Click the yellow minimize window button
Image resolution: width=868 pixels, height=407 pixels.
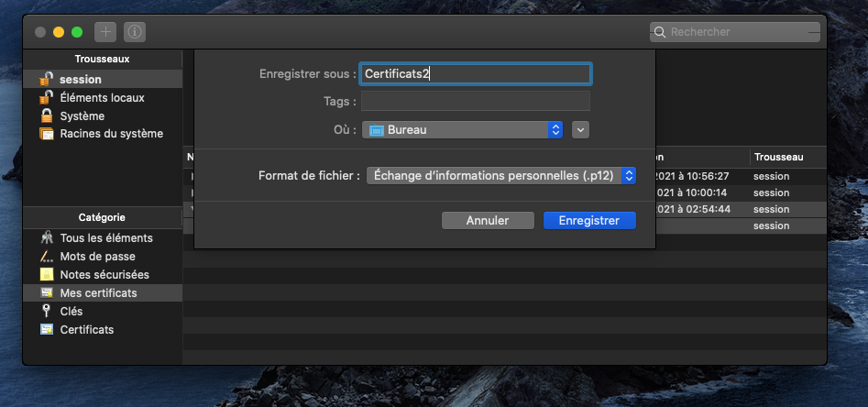click(x=59, y=32)
